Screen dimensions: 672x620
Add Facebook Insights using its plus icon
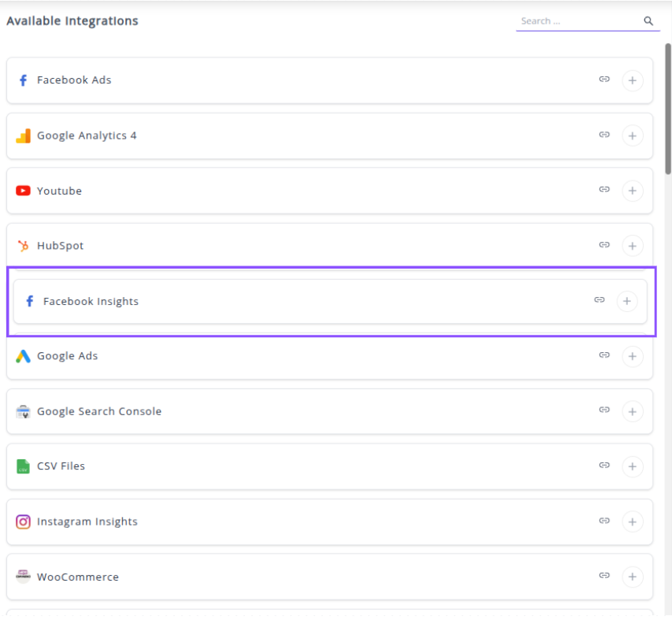click(x=627, y=301)
